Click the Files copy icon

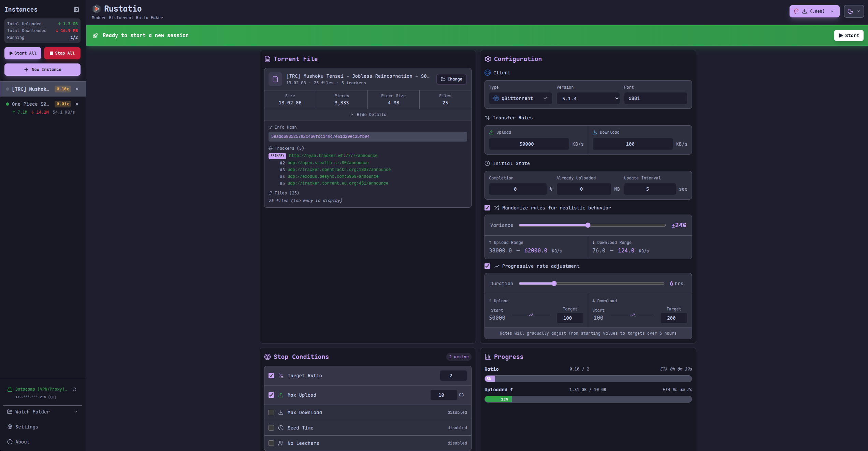click(x=271, y=193)
